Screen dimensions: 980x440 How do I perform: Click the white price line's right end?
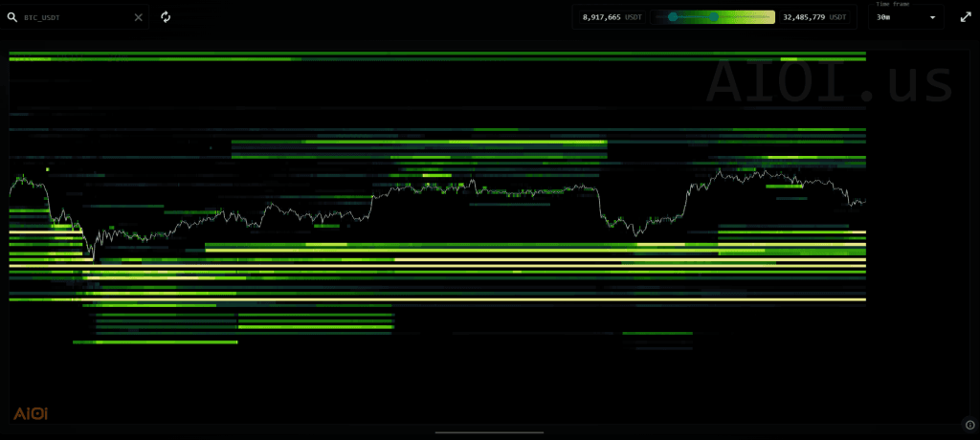click(x=863, y=202)
